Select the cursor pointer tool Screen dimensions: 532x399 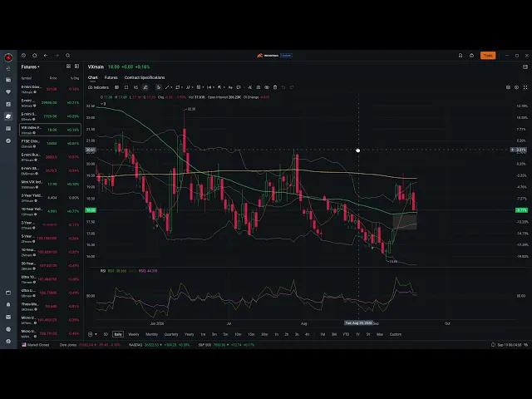point(159,87)
